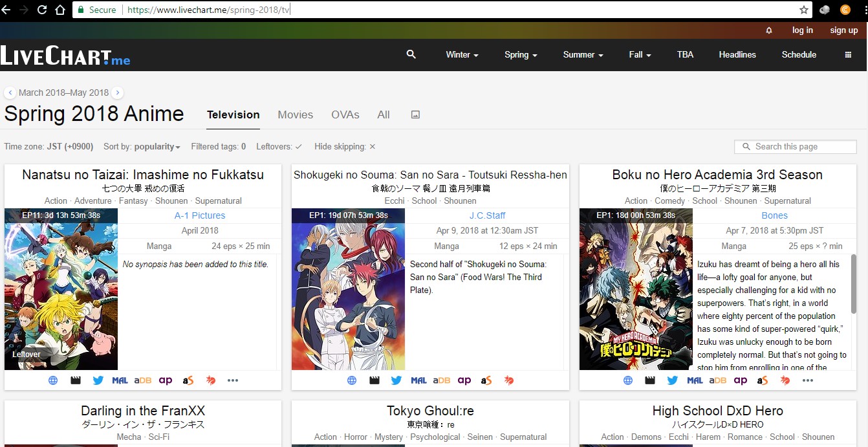Click the March 2018–May 2018 date range
The image size is (868, 447).
pyautogui.click(x=63, y=93)
